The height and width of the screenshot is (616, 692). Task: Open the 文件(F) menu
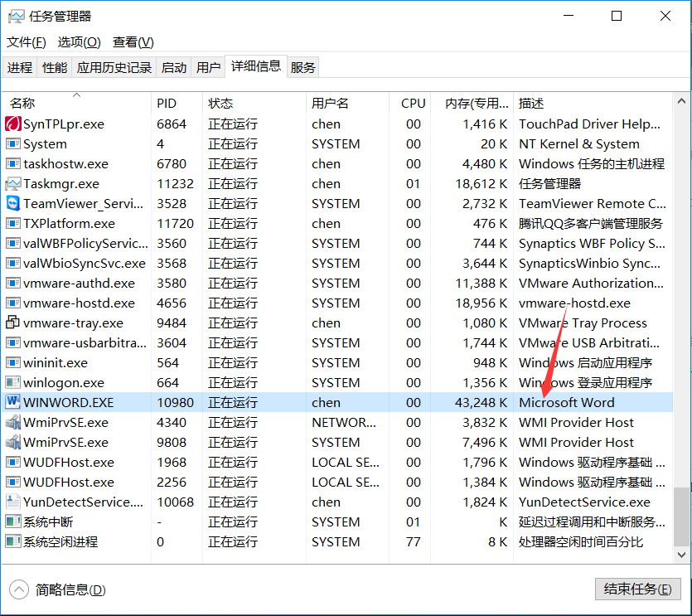pos(27,42)
